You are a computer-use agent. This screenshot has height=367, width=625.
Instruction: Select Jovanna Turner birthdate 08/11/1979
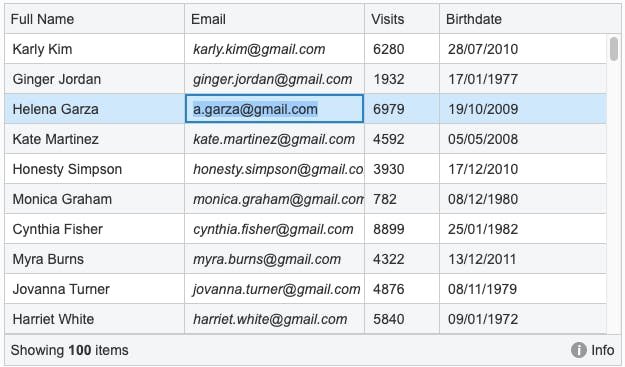point(523,289)
